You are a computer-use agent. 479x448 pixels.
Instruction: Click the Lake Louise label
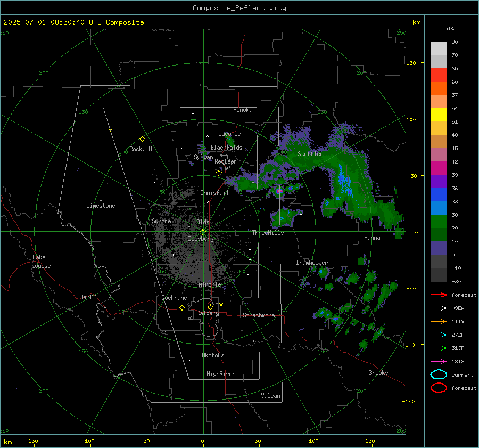click(x=41, y=262)
